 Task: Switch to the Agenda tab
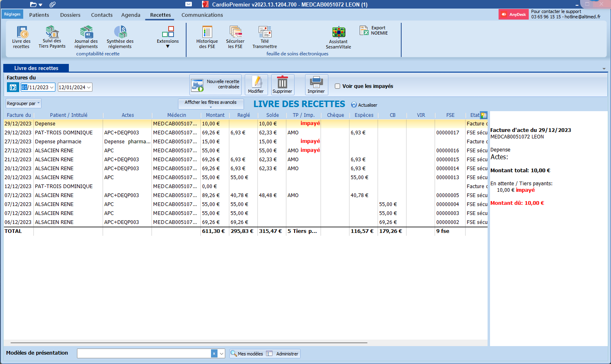tap(131, 15)
